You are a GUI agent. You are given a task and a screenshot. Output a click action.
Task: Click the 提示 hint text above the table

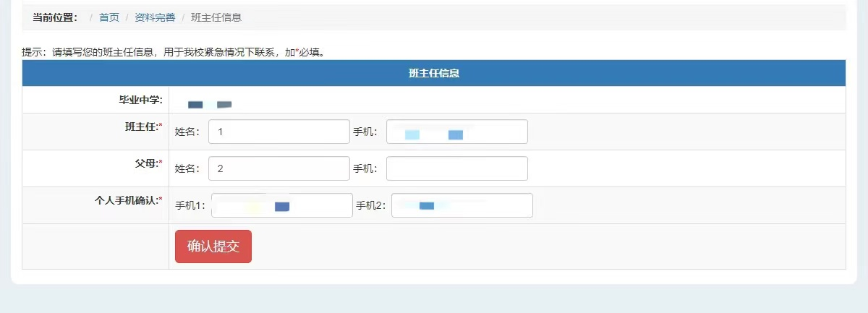[x=174, y=53]
